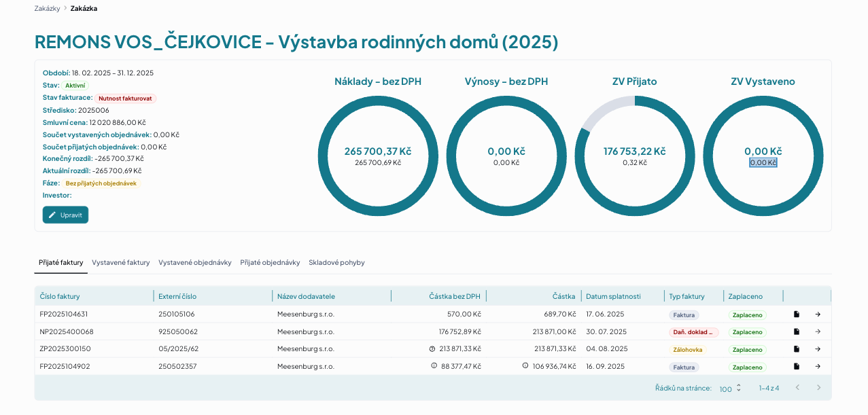Go to next page of invoices
This screenshot has height=415, width=868.
click(818, 388)
